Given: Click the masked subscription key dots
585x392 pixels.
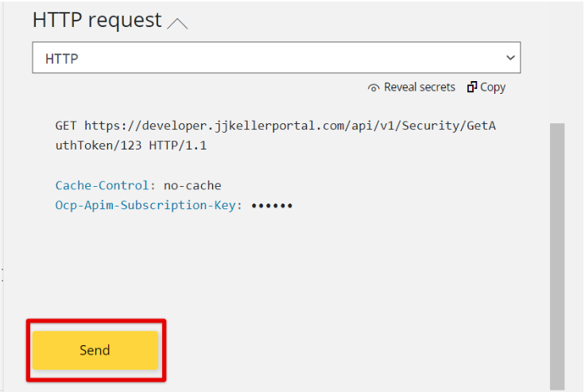Looking at the screenshot, I should (x=272, y=205).
